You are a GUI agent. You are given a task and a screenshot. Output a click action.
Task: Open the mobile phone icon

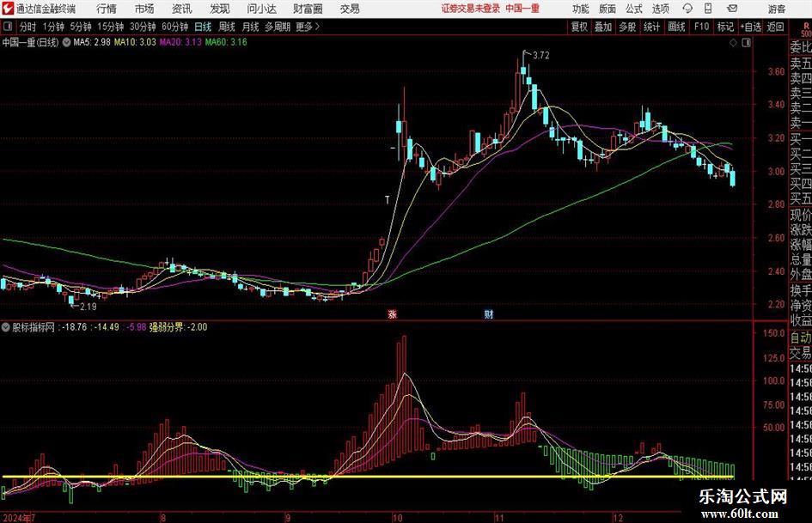(708, 9)
